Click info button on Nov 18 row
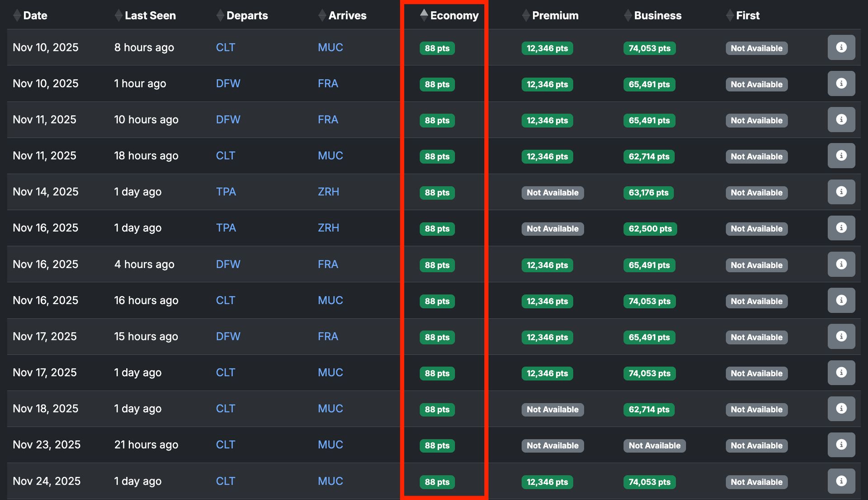The width and height of the screenshot is (868, 500). (x=841, y=409)
